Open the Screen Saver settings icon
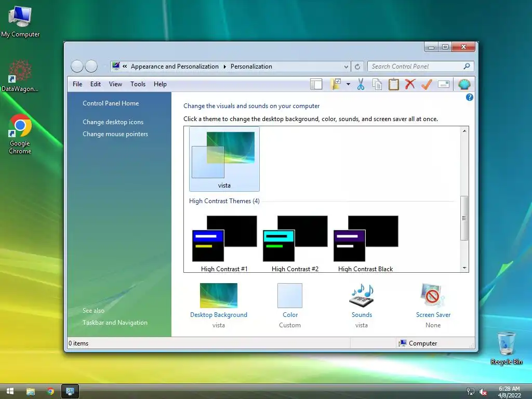The width and height of the screenshot is (532, 399). tap(433, 296)
